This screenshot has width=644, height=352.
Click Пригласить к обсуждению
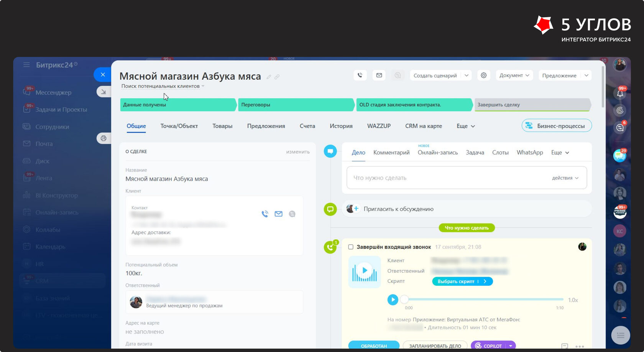click(x=399, y=209)
